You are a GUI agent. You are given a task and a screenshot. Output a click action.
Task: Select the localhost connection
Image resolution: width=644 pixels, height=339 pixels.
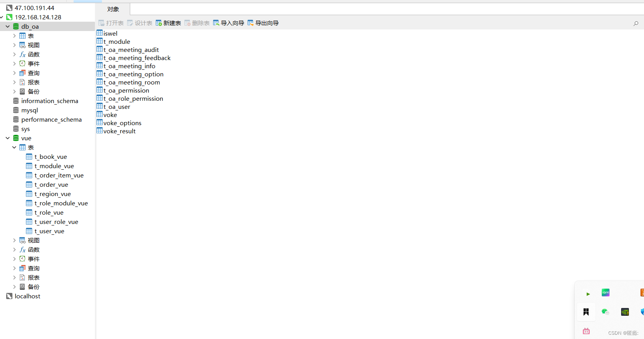(x=27, y=296)
